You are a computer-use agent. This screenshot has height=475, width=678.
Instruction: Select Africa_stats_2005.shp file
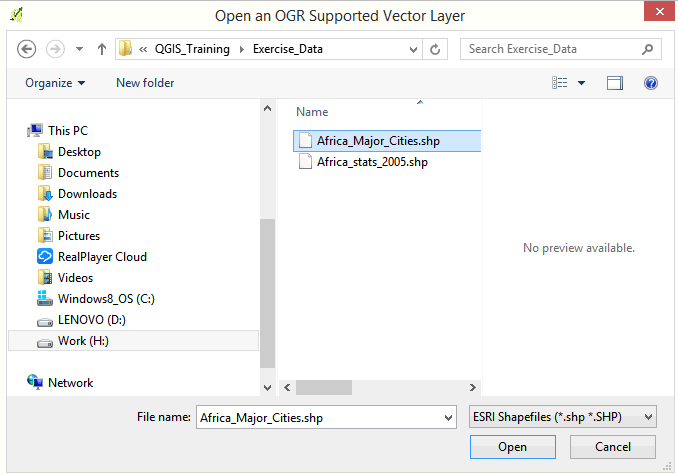(372, 162)
